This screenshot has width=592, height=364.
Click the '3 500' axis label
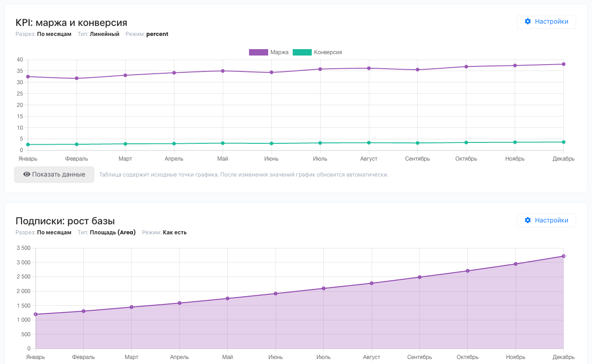[23, 248]
